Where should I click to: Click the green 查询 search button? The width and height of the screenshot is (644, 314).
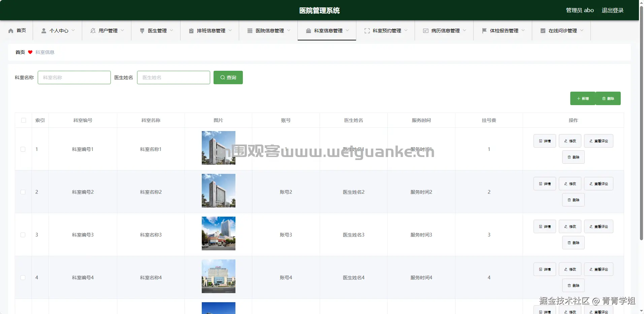click(x=228, y=77)
